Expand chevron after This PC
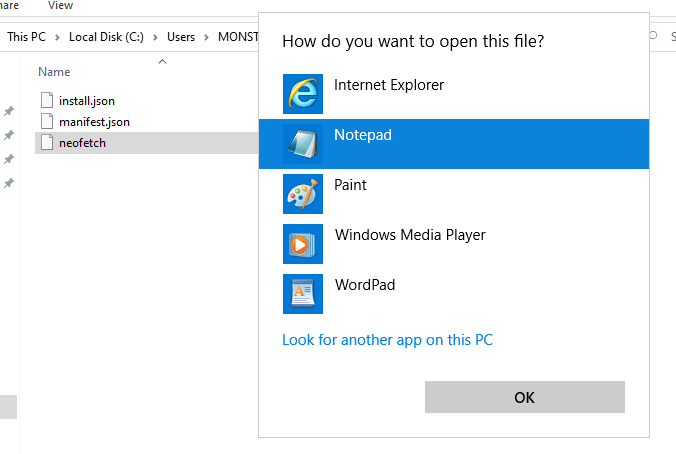 [57, 38]
